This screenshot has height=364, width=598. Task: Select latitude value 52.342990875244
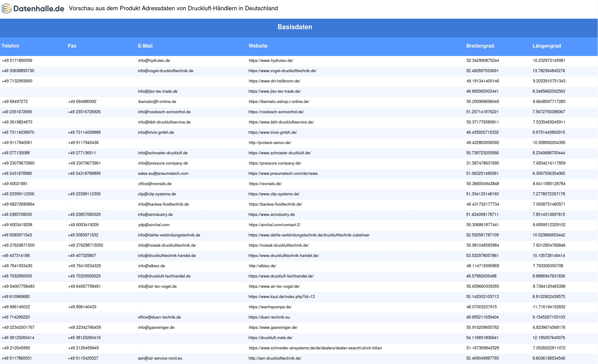coord(483,61)
